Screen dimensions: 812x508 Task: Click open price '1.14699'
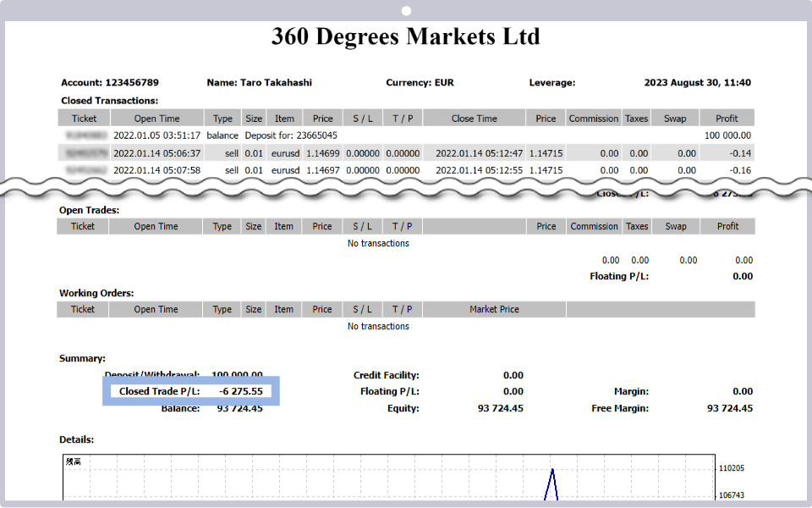[322, 153]
